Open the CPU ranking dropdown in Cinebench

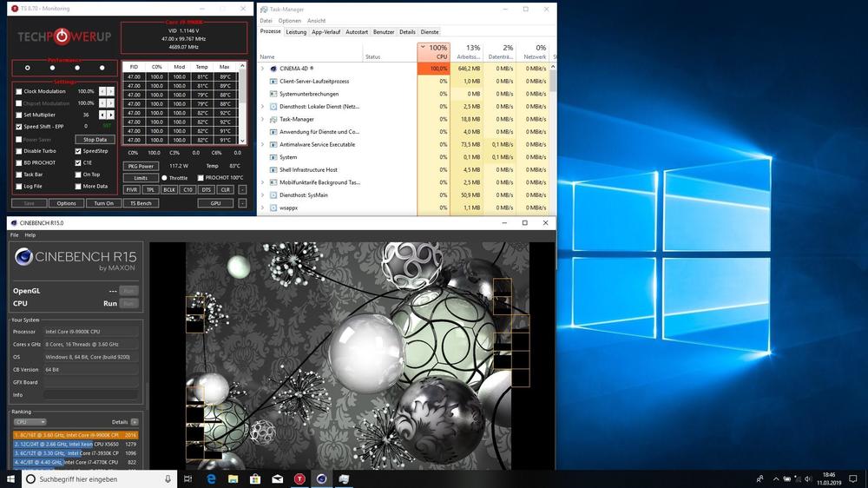click(x=30, y=422)
